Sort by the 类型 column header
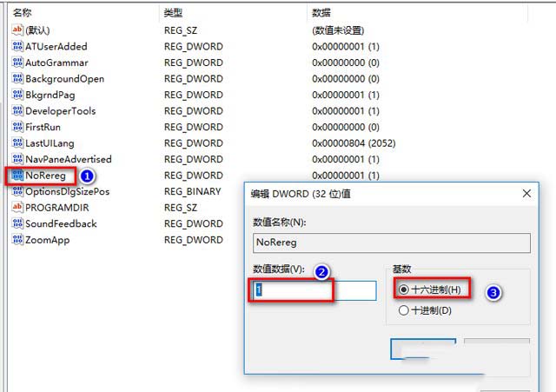Viewport: 556px width, 392px height. coord(173,13)
